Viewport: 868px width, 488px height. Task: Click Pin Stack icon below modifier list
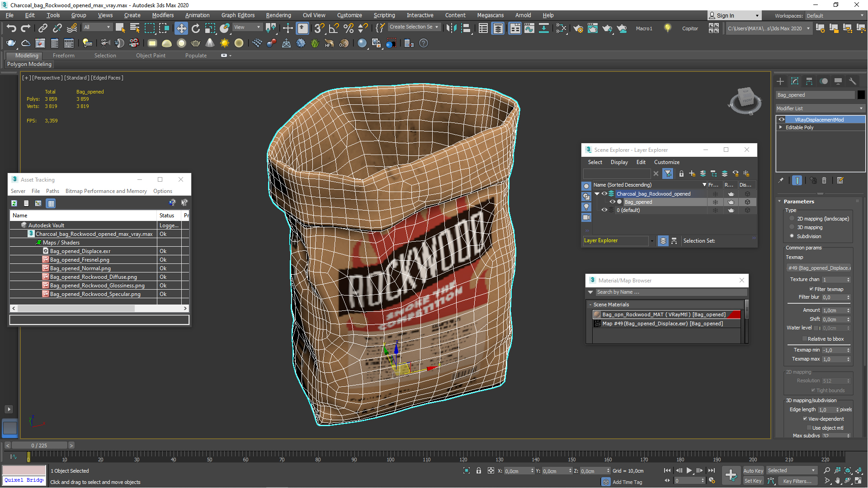pyautogui.click(x=781, y=180)
